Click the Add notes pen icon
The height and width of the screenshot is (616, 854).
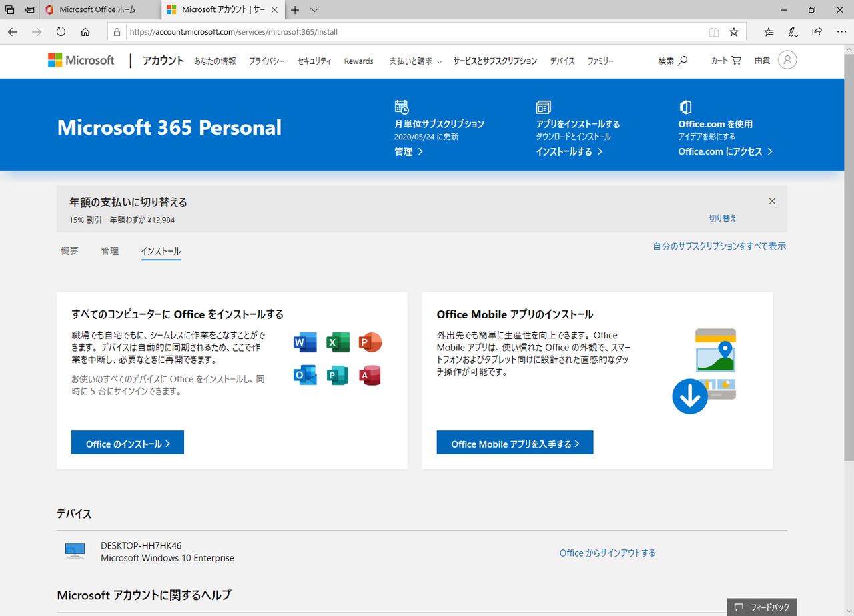click(x=793, y=32)
